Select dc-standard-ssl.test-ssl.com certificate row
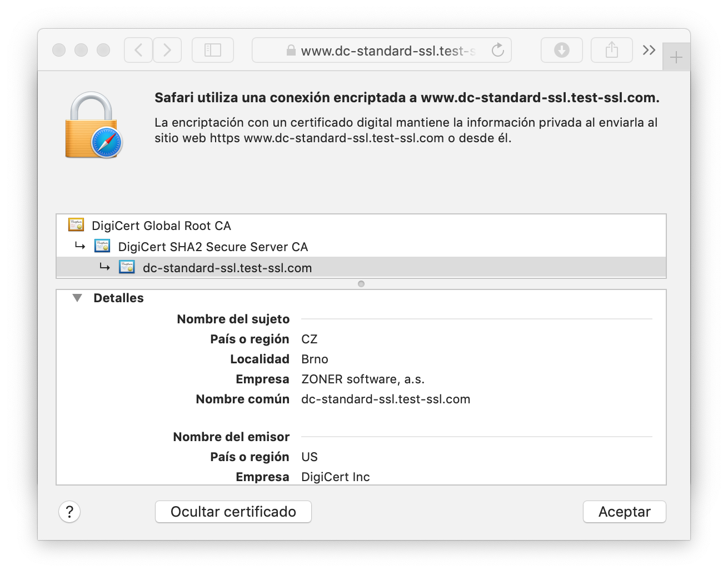This screenshot has width=728, height=570. 361,267
